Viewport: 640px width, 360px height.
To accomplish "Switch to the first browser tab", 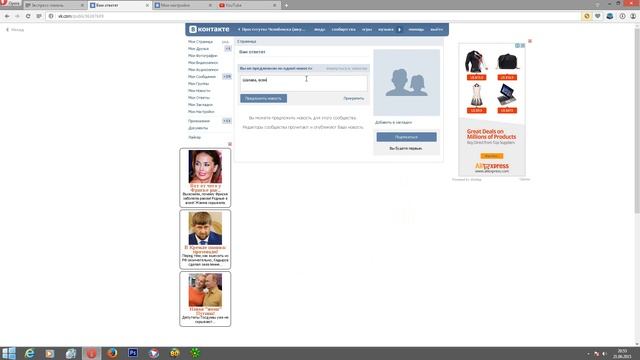I will pyautogui.click(x=54, y=5).
